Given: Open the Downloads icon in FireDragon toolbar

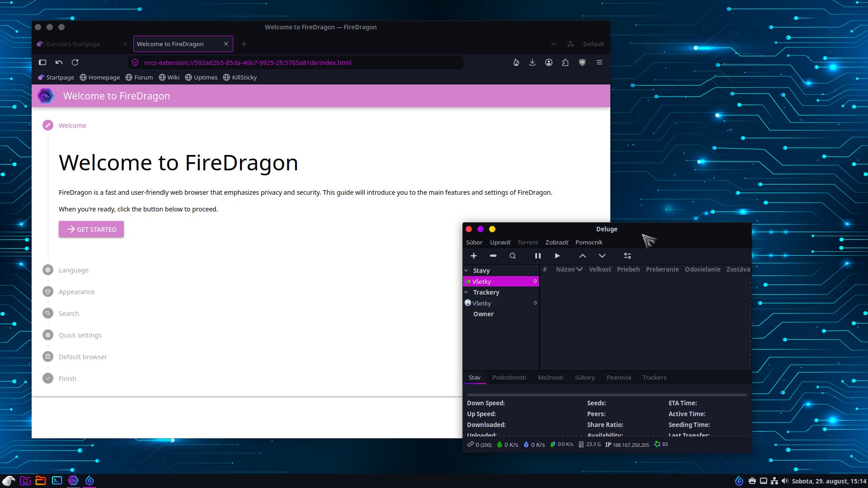Looking at the screenshot, I should click(x=533, y=62).
